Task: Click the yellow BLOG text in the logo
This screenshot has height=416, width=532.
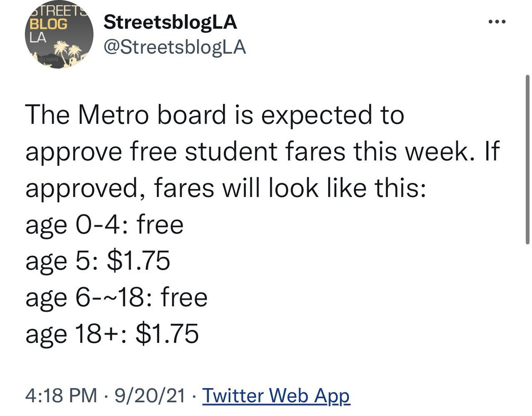Action: (49, 24)
